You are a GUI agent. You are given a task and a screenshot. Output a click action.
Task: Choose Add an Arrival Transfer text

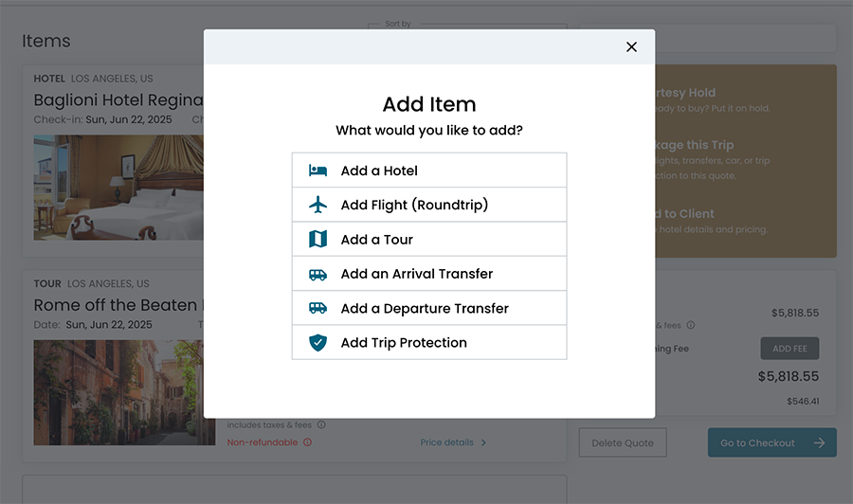[417, 274]
